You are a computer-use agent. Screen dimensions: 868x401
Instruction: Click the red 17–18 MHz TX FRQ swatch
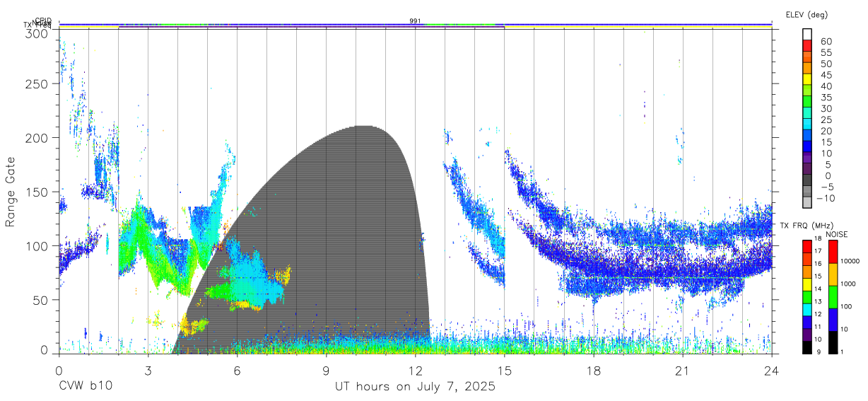(807, 245)
